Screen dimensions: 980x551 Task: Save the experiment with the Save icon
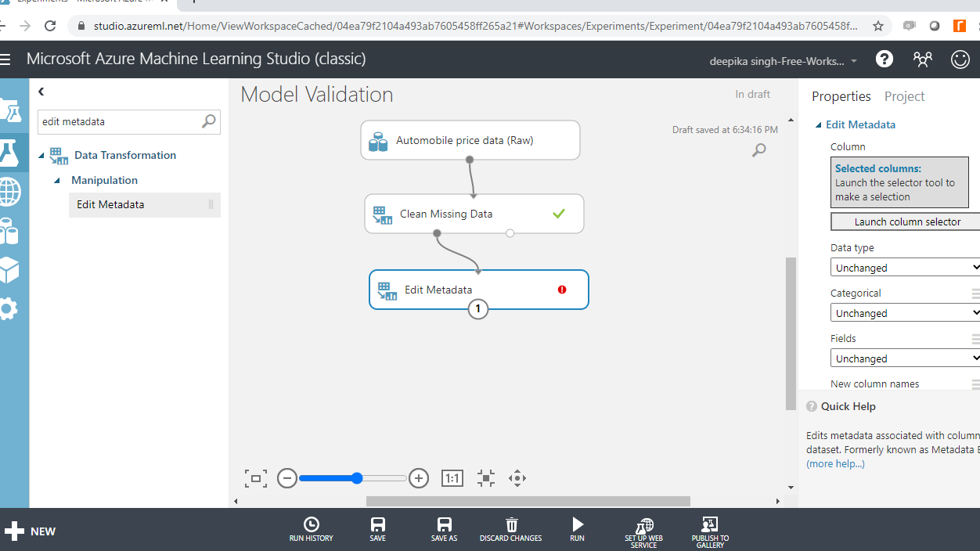[x=378, y=530]
